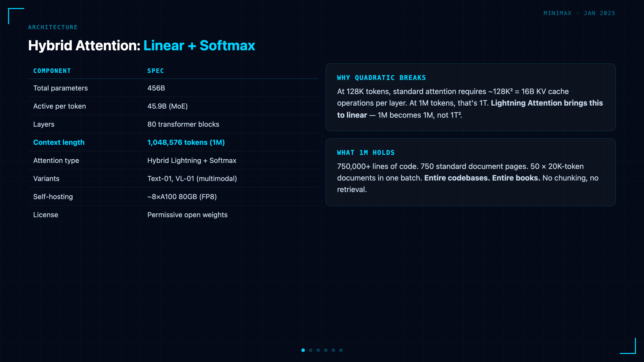Navigate to the fifth slide dot
The height and width of the screenshot is (362, 644).
[x=333, y=350]
